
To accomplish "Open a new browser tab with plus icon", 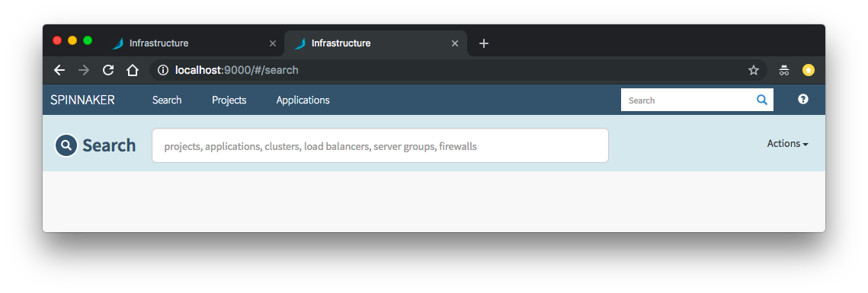I will [484, 43].
